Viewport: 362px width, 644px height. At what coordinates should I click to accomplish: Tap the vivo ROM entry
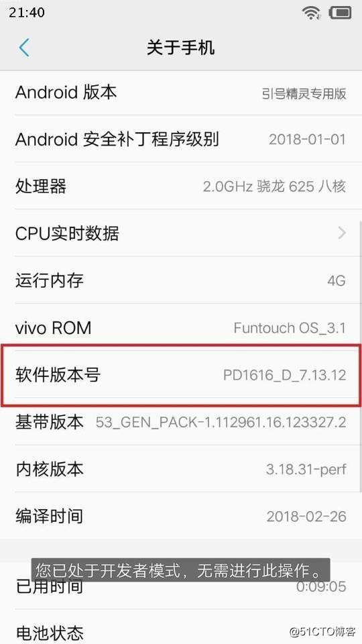[181, 328]
